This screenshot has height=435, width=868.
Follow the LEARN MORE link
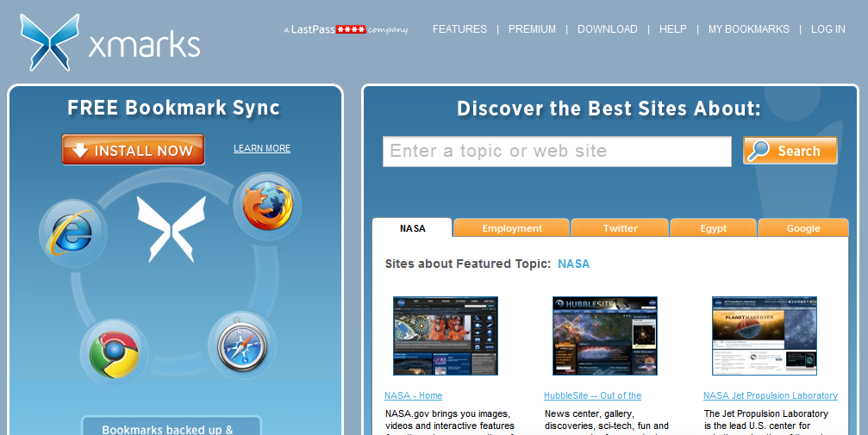click(x=262, y=148)
